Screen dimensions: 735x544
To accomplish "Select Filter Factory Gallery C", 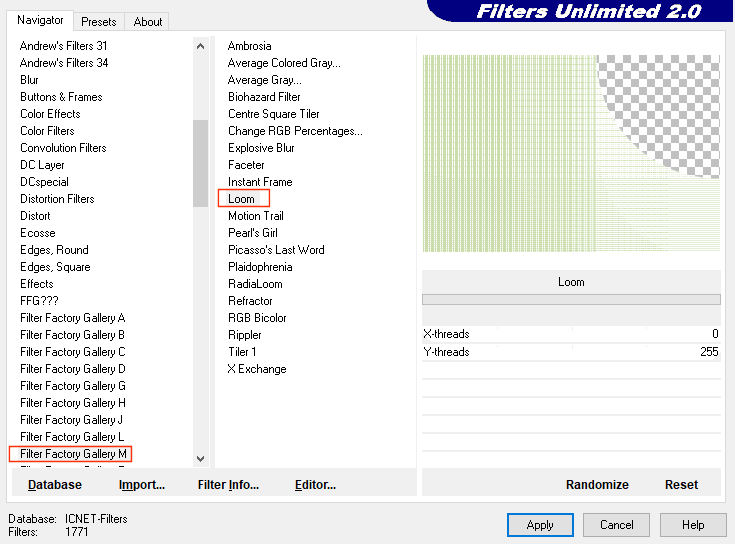I will [73, 352].
